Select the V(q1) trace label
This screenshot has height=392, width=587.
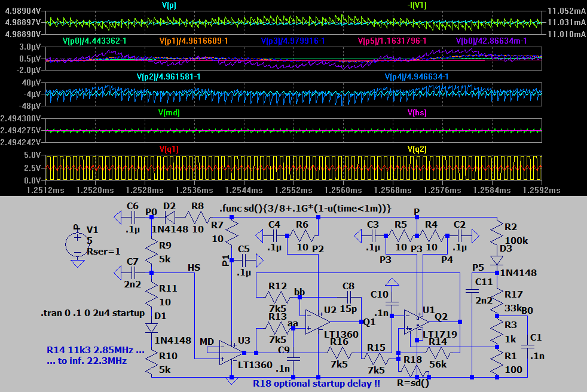pyautogui.click(x=169, y=149)
